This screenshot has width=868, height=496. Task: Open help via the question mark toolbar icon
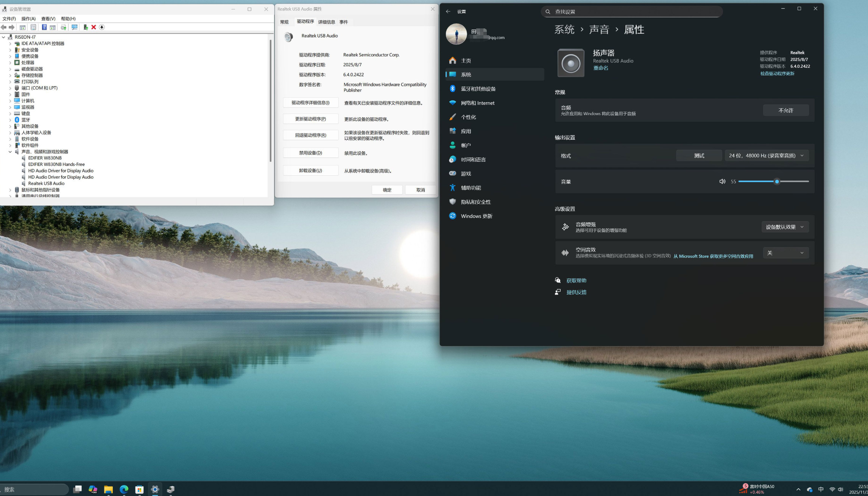pos(44,27)
